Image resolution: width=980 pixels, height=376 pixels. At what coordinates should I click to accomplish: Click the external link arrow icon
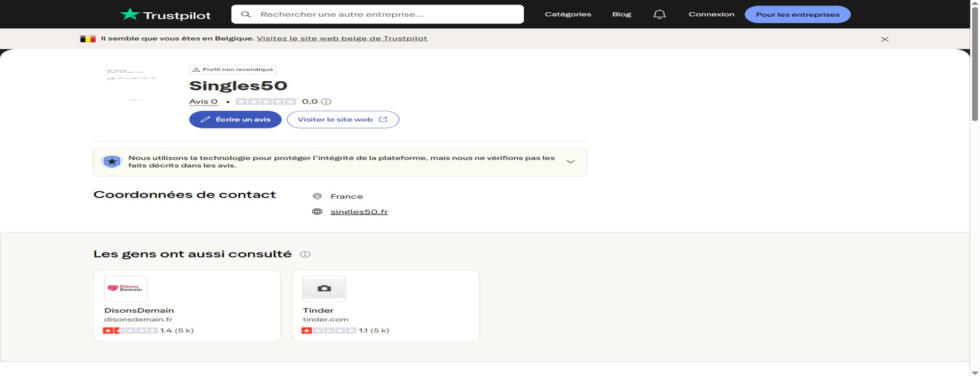383,120
